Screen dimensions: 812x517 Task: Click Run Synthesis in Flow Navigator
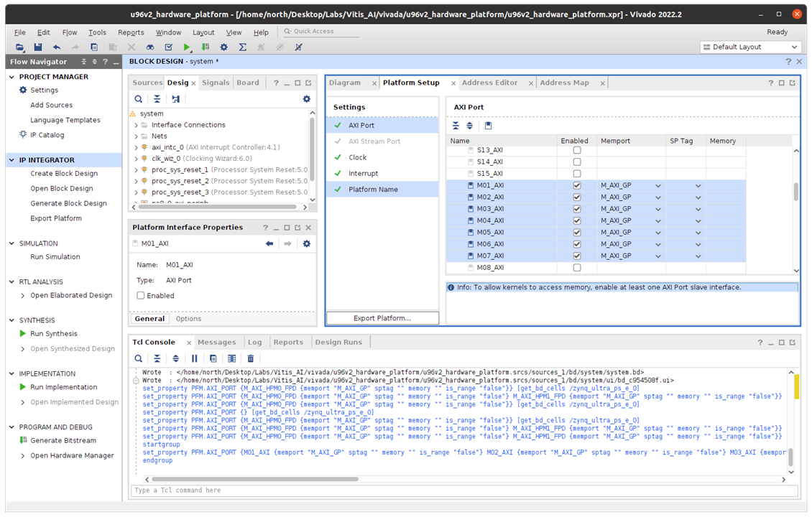pyautogui.click(x=54, y=334)
